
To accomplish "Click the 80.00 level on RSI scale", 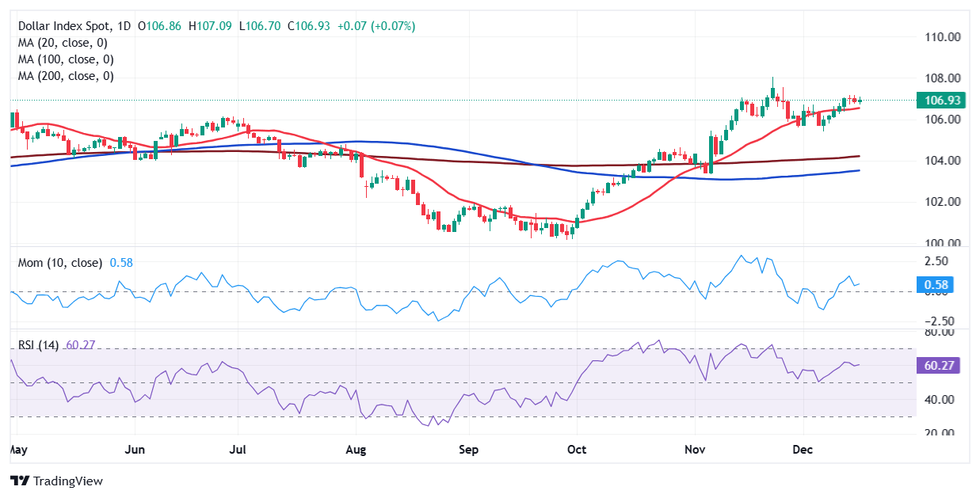I will (940, 333).
